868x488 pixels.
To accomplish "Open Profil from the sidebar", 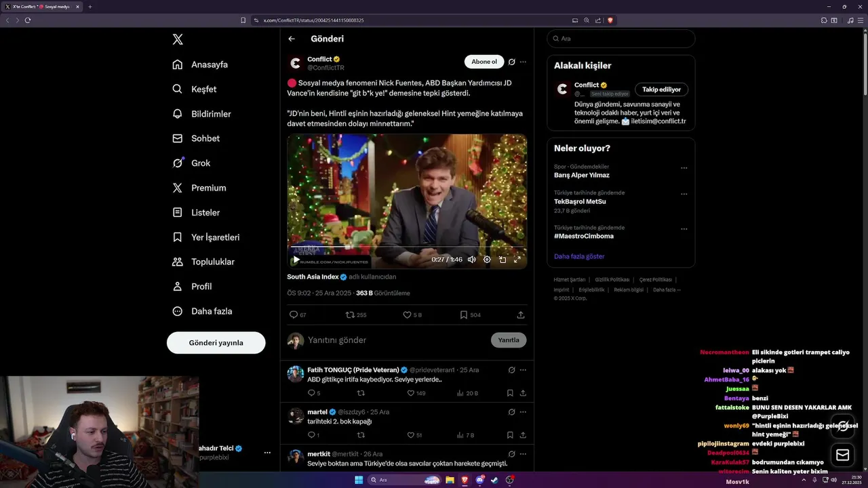I will (x=192, y=286).
